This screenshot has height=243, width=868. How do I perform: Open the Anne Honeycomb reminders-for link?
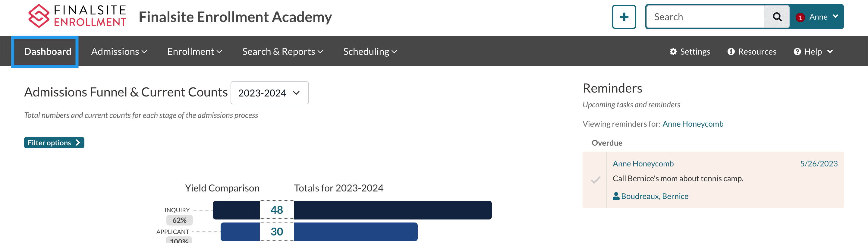[693, 124]
